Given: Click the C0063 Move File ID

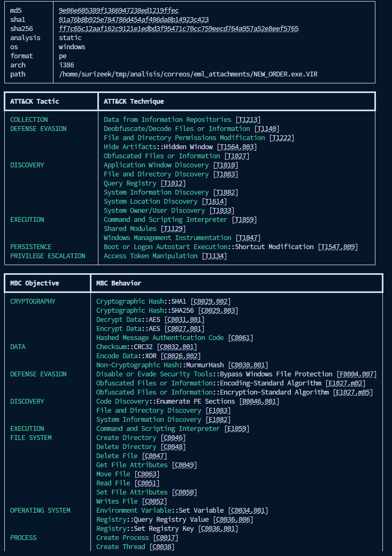Looking at the screenshot, I should click(147, 474).
